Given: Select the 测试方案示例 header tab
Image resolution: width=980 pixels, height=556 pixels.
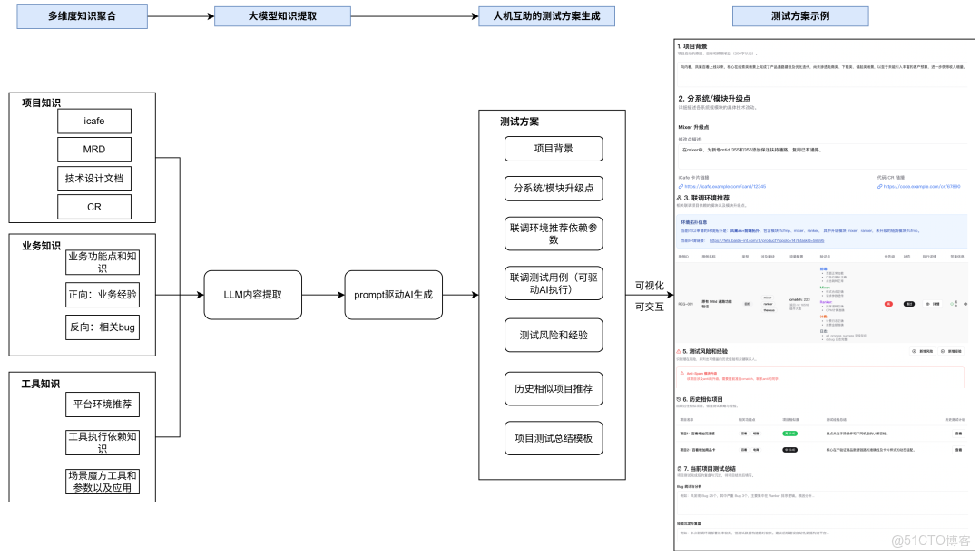Looking at the screenshot, I should (799, 15).
